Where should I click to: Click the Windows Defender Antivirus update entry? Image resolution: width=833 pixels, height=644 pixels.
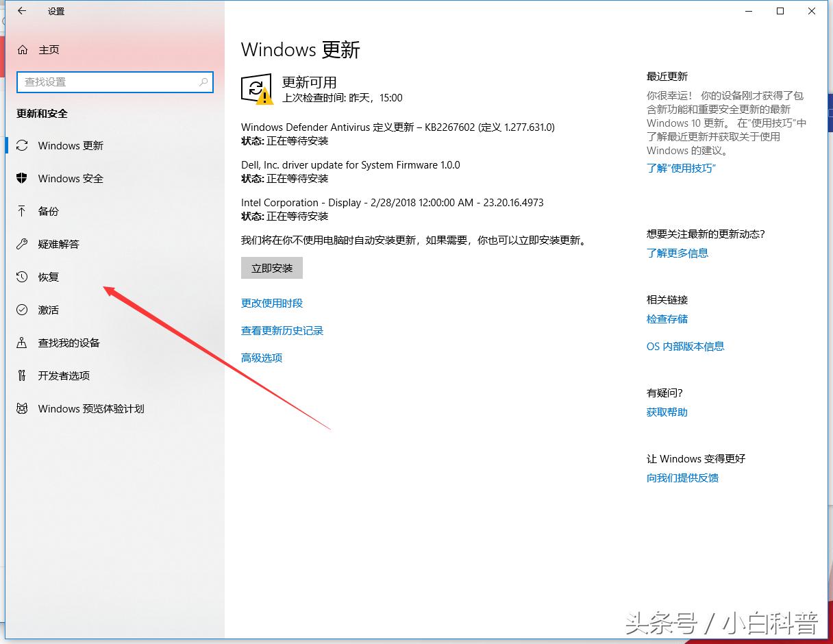pyautogui.click(x=398, y=127)
